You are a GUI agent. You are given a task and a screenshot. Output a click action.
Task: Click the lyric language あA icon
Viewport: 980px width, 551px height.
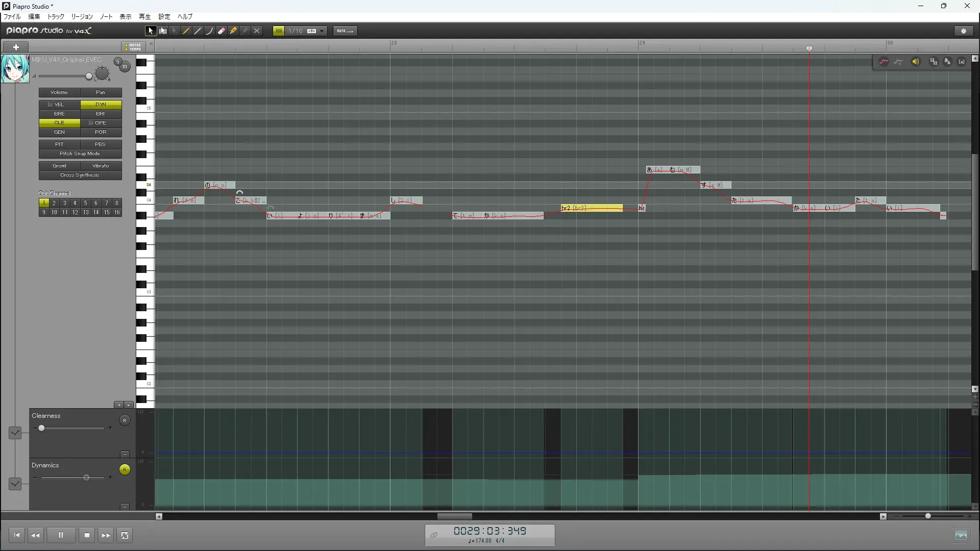click(x=947, y=62)
